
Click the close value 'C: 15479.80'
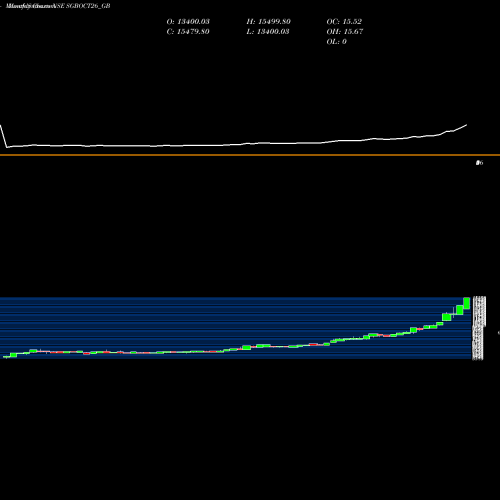pyautogui.click(x=188, y=32)
